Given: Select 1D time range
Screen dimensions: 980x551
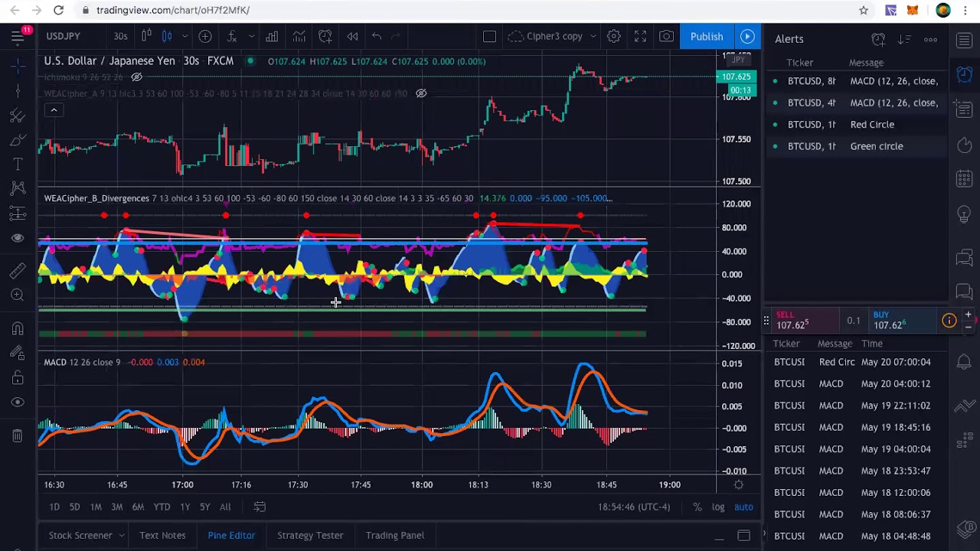Looking at the screenshot, I should point(54,507).
